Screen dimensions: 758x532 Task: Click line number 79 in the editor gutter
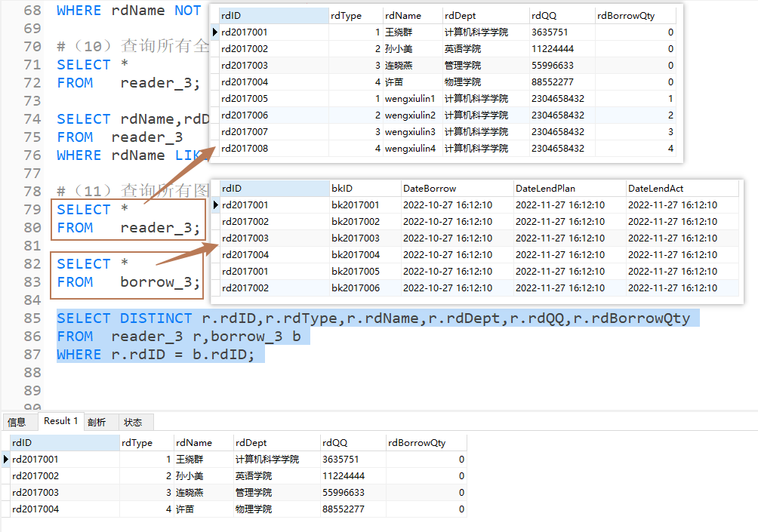(32, 209)
